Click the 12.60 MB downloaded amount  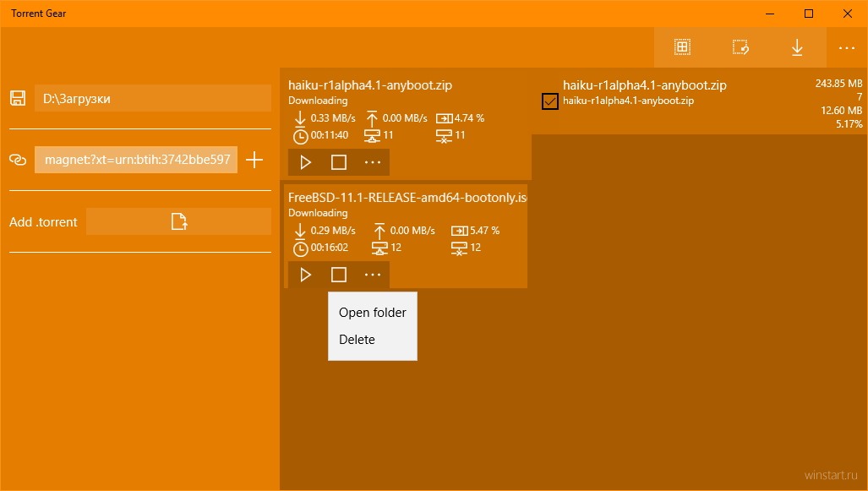click(x=842, y=111)
